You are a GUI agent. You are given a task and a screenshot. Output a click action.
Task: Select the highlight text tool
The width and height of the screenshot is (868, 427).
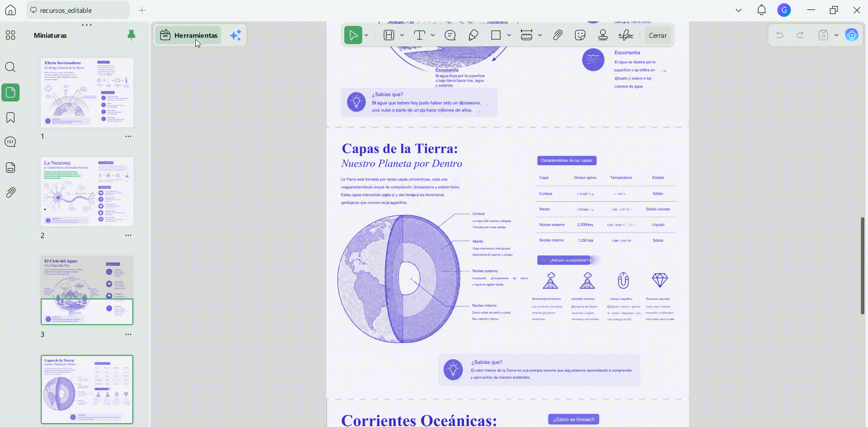pyautogui.click(x=389, y=35)
